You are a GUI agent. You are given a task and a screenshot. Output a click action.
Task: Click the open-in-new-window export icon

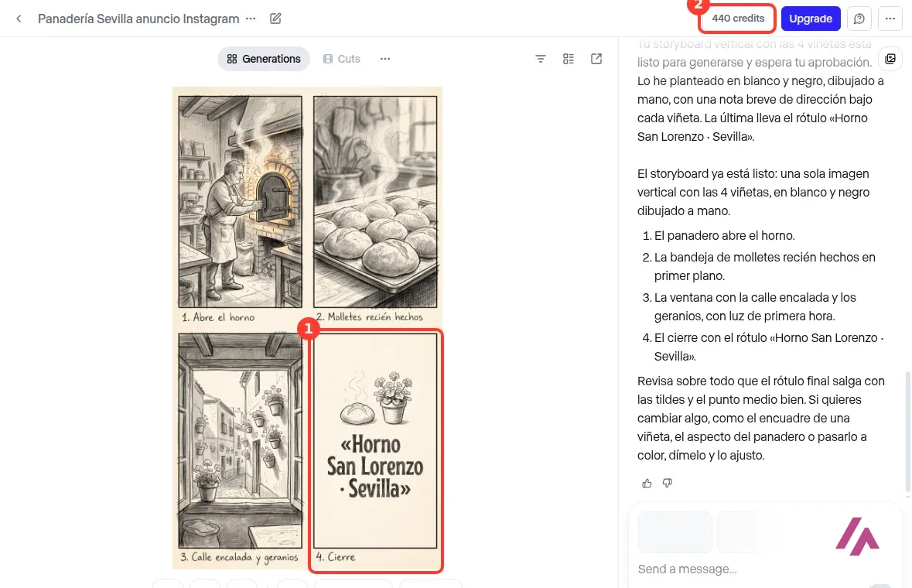click(x=596, y=59)
